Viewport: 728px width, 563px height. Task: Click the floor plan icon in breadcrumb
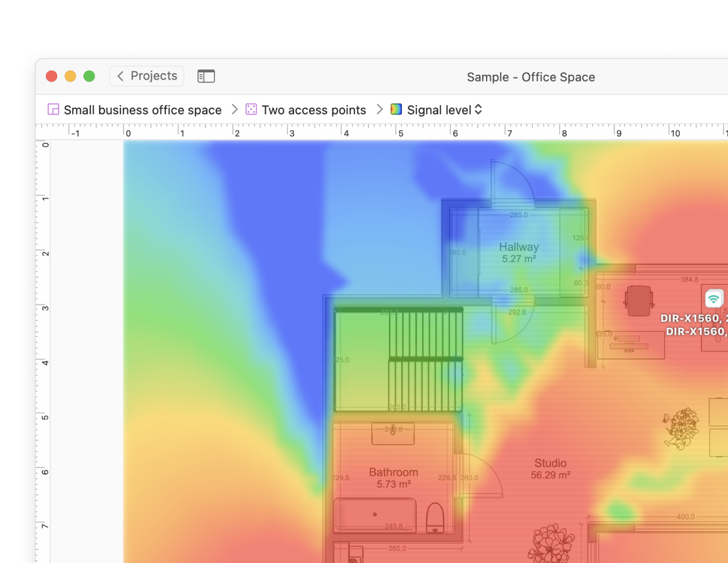[x=53, y=109]
